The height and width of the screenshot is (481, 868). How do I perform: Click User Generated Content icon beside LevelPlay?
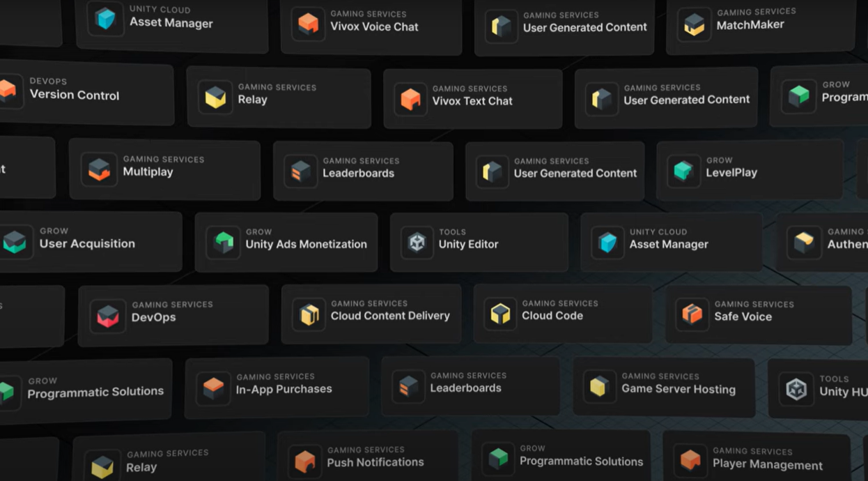pos(492,171)
